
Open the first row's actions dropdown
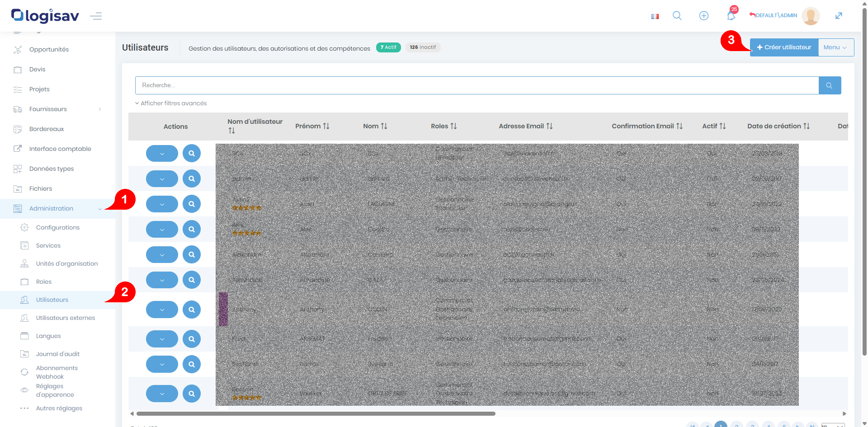[162, 154]
